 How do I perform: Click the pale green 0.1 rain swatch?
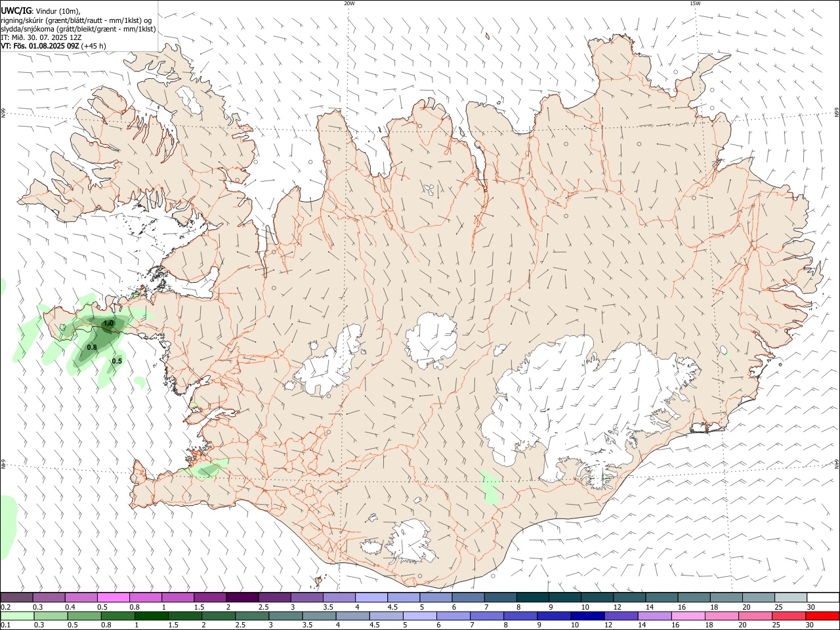tap(16, 616)
